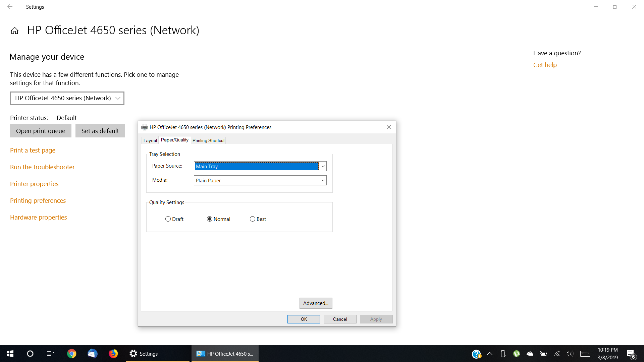Screen dimensions: 644x362
Task: Launch Google Chrome from taskbar
Action: 72,354
